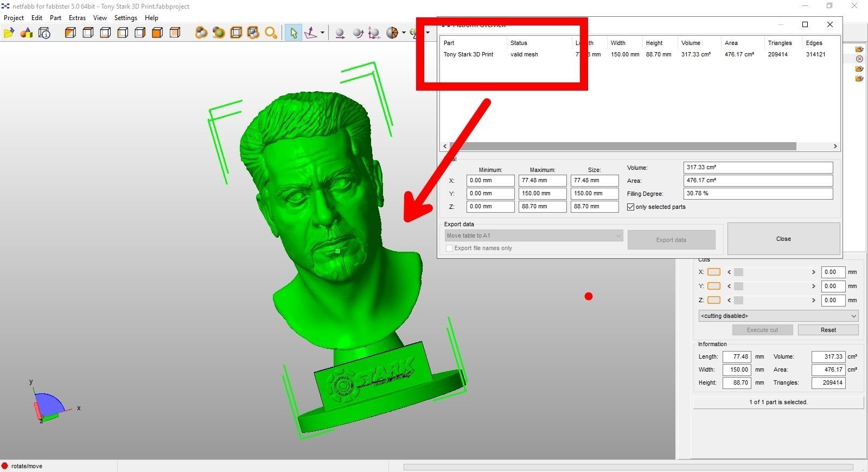868x472 pixels.
Task: Click the Y cut slider handle
Action: (738, 286)
